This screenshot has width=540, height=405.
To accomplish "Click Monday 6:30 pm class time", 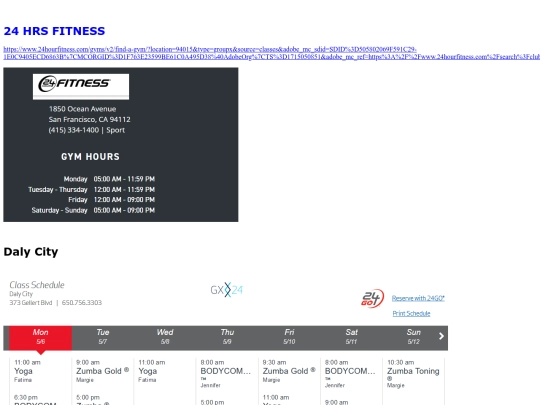I will [26, 397].
